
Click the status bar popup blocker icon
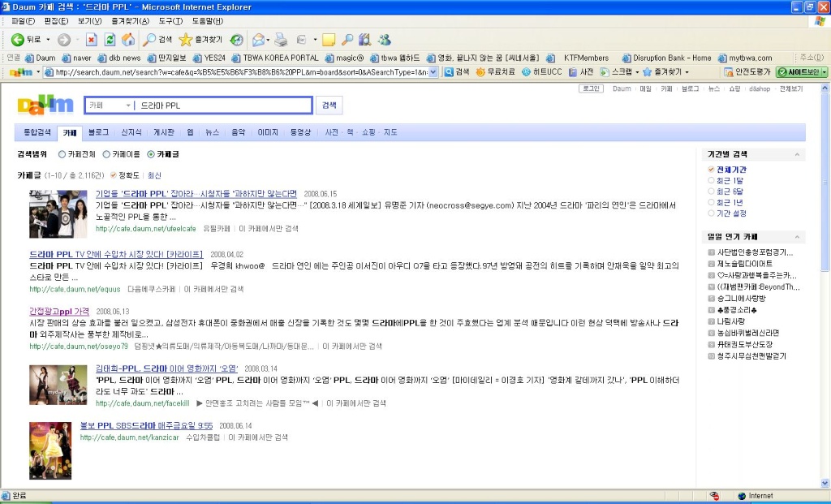714,496
